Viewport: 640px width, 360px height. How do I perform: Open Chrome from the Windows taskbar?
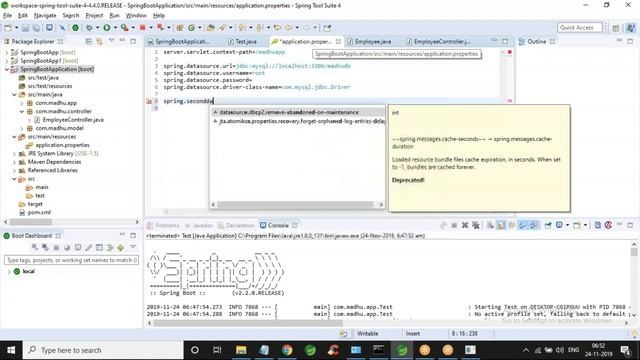click(x=287, y=350)
